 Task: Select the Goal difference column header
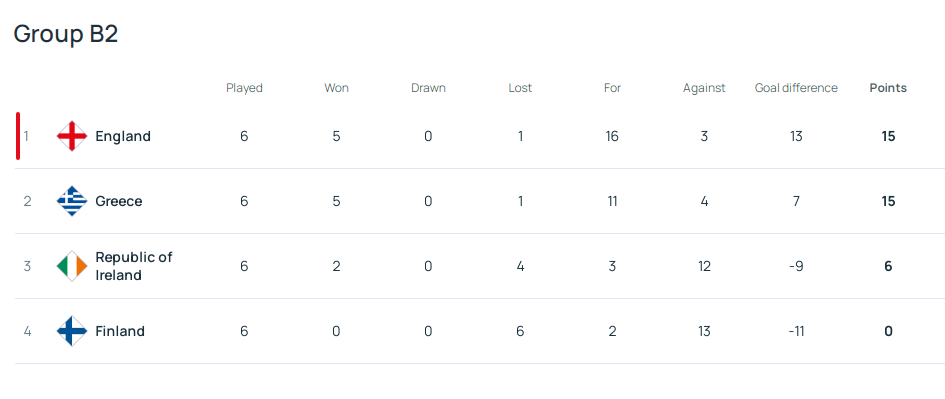(796, 88)
